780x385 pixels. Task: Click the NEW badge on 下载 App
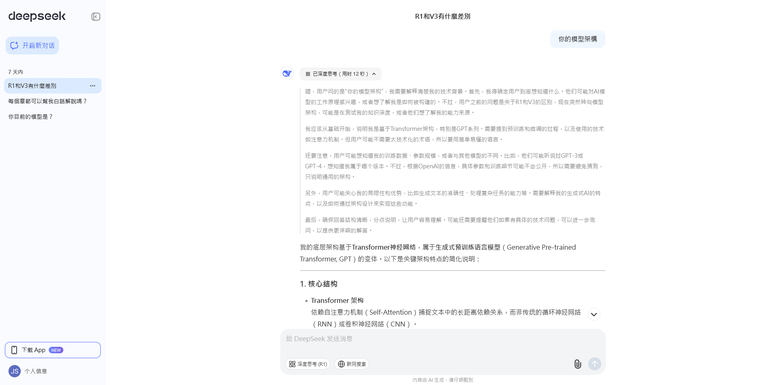point(56,350)
